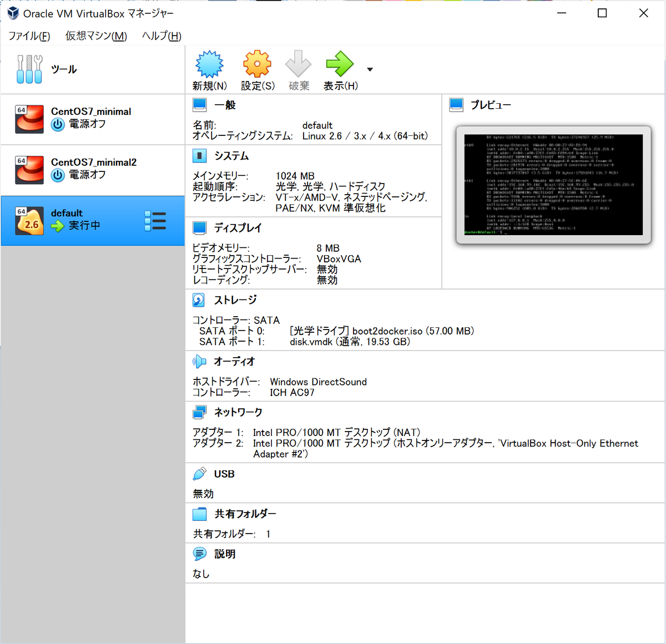Image resolution: width=666 pixels, height=644 pixels.
Task: Click the default VM 2.6 Linux icon
Action: [29, 220]
